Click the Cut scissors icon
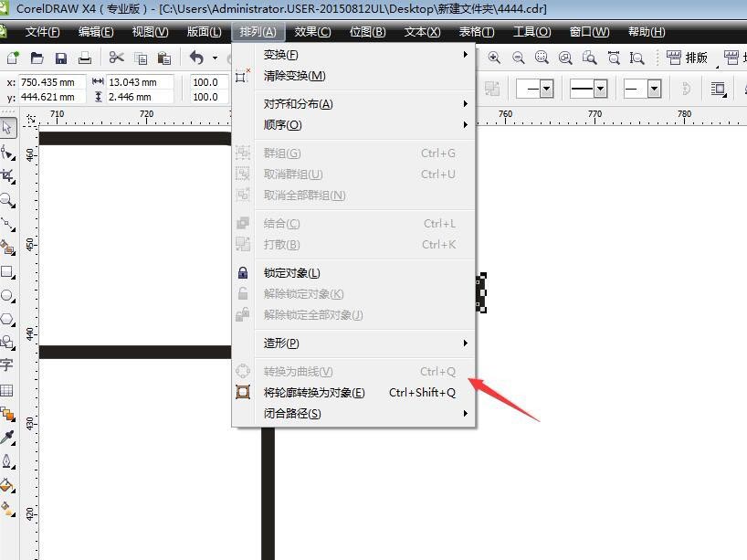The width and height of the screenshot is (747, 560). pyautogui.click(x=116, y=58)
